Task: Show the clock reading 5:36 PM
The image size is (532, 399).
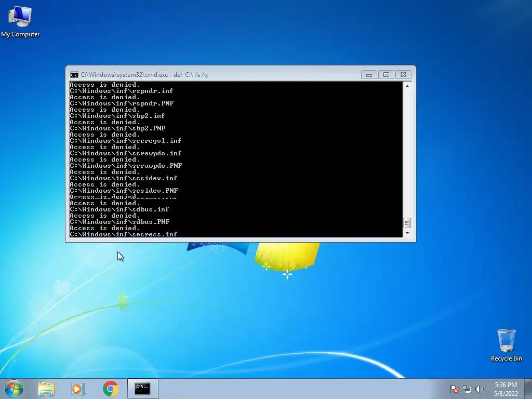Action: tap(506, 385)
